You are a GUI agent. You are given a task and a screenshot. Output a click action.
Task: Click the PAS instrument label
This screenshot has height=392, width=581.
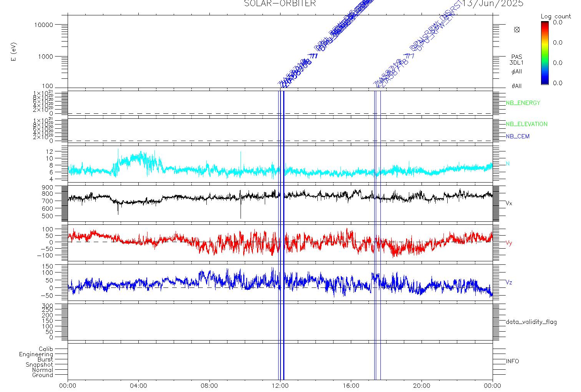pyautogui.click(x=517, y=57)
